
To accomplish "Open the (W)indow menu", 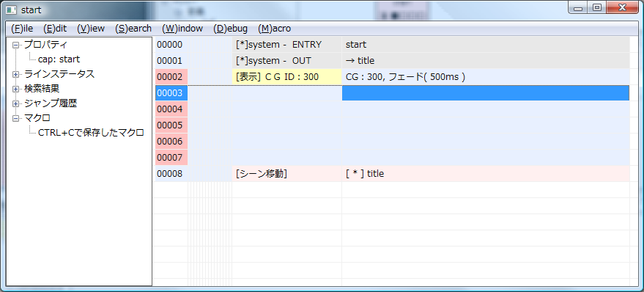I will (x=182, y=29).
